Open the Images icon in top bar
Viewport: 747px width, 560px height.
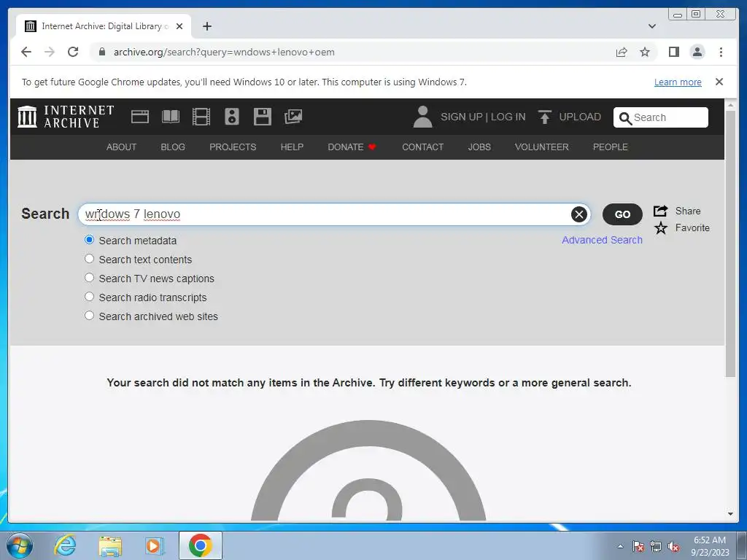293,117
